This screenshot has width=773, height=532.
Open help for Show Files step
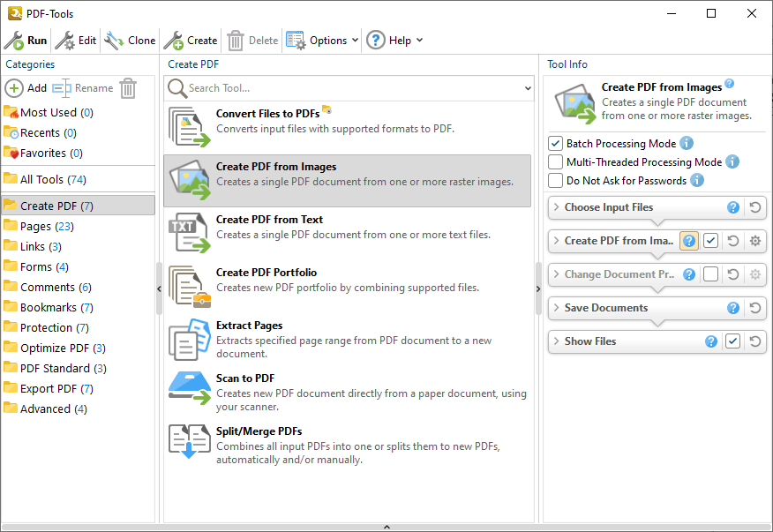click(711, 341)
